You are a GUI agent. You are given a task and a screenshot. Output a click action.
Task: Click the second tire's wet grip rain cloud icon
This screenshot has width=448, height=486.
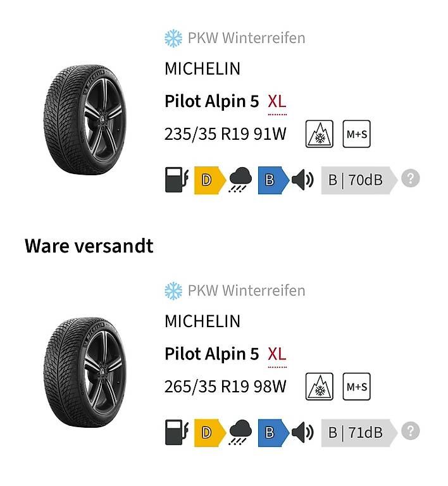click(240, 432)
